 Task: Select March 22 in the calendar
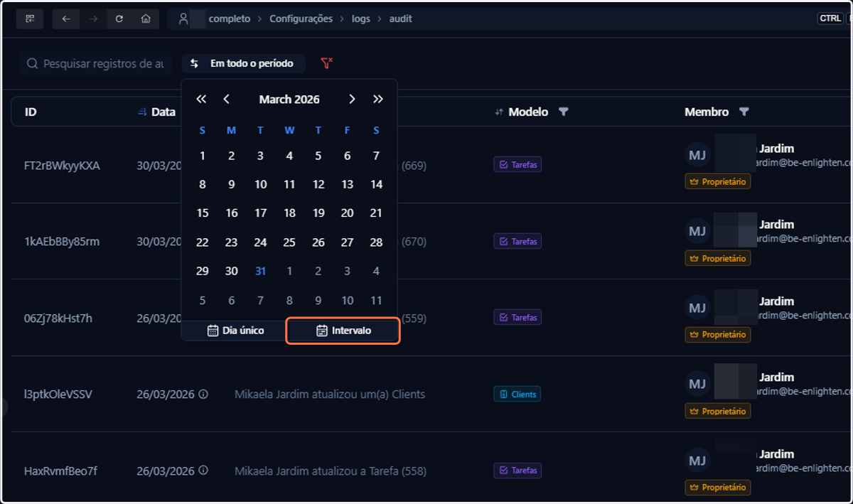(203, 242)
